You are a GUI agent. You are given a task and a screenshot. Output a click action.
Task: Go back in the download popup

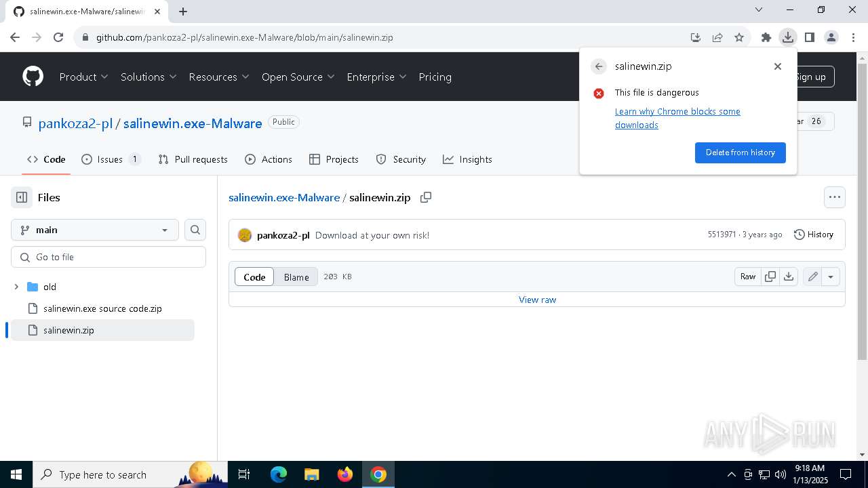point(599,66)
